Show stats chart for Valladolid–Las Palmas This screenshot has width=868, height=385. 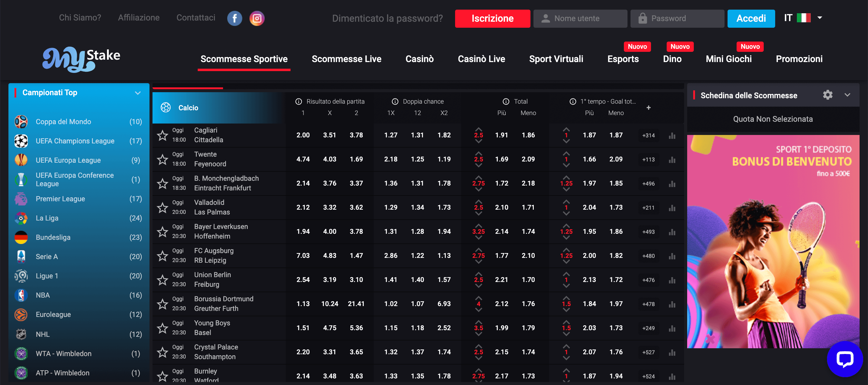672,208
